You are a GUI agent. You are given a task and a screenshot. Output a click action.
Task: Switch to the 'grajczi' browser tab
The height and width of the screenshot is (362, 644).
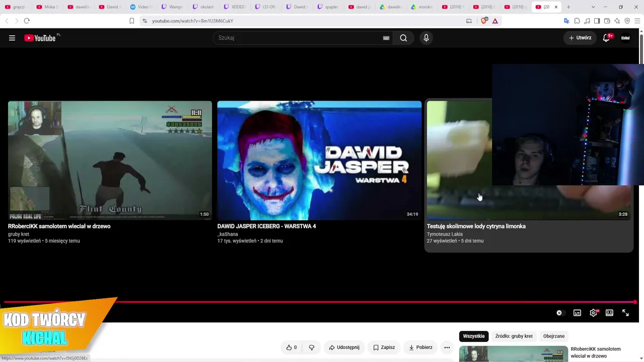tap(15, 7)
